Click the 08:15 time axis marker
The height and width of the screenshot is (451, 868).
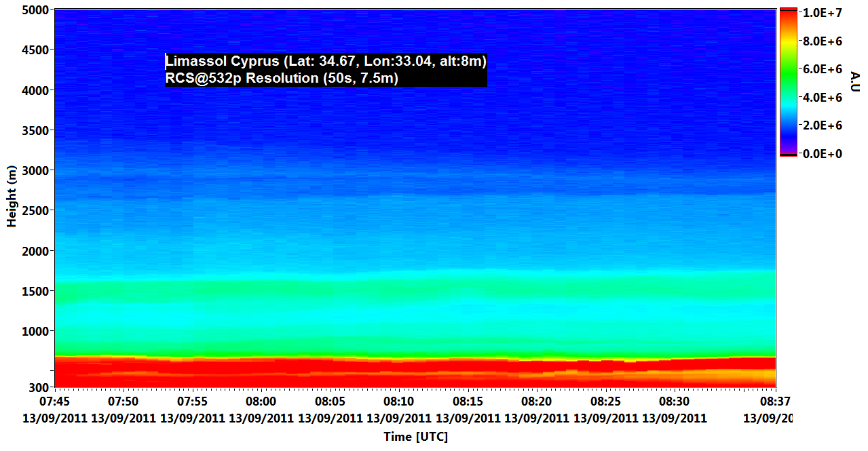coord(468,402)
